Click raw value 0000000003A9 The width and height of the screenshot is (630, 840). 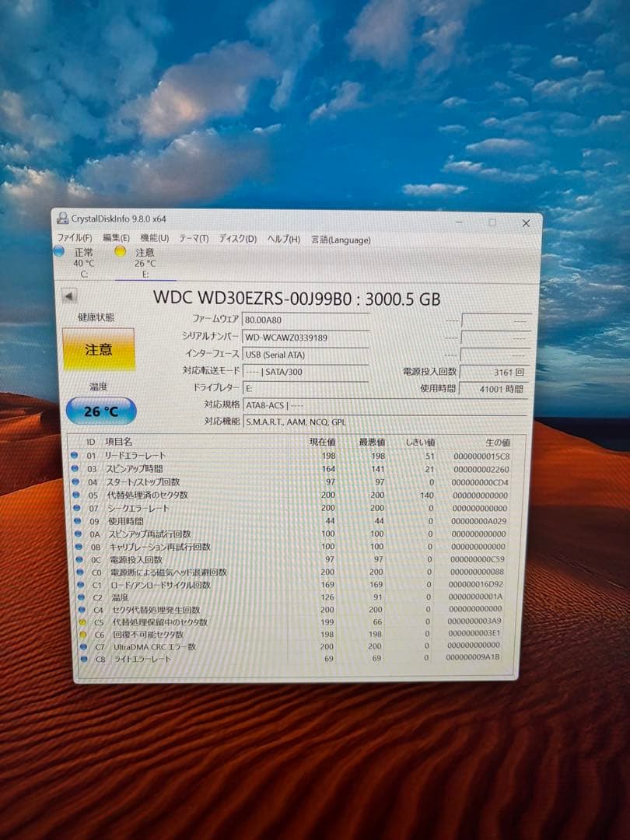[x=474, y=621]
